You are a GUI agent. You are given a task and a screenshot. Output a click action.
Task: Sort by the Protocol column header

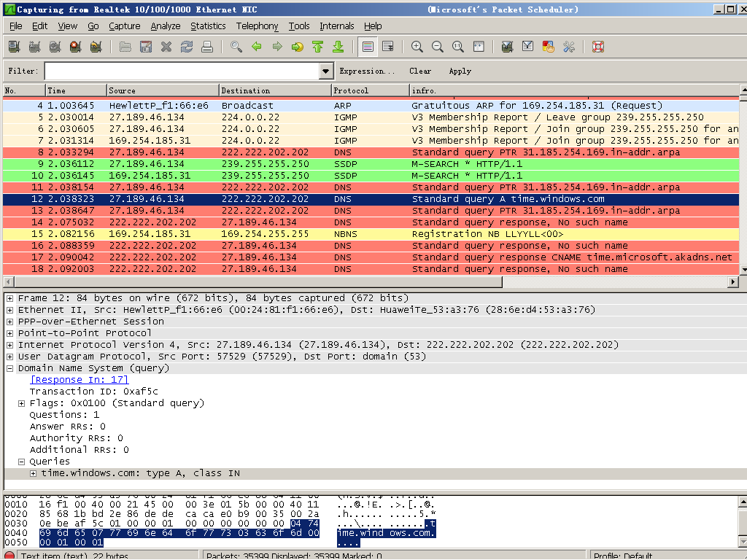[x=370, y=90]
